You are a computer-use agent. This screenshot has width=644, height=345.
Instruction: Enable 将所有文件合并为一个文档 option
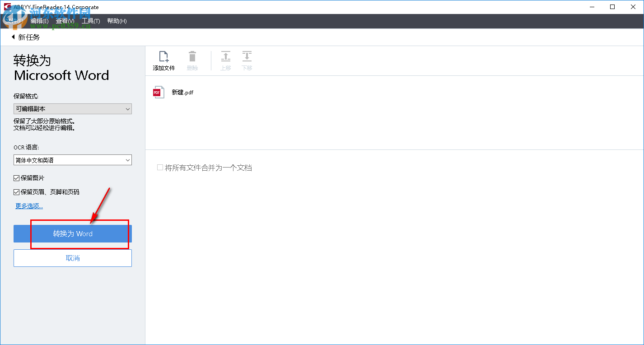[x=160, y=167]
